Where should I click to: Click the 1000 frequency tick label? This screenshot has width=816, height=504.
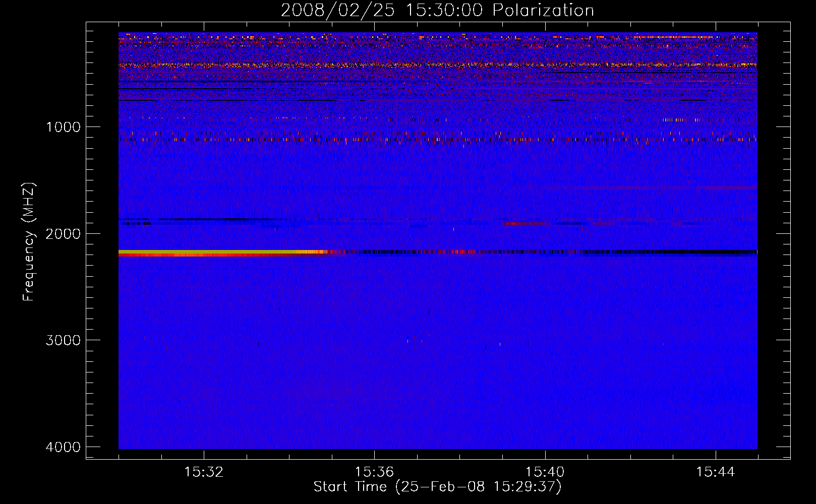tap(63, 127)
